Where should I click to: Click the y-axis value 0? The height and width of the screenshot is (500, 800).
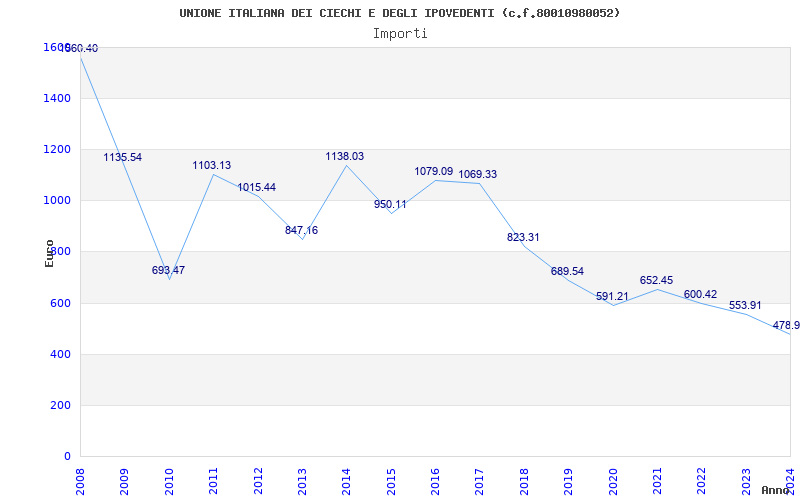coord(67,457)
